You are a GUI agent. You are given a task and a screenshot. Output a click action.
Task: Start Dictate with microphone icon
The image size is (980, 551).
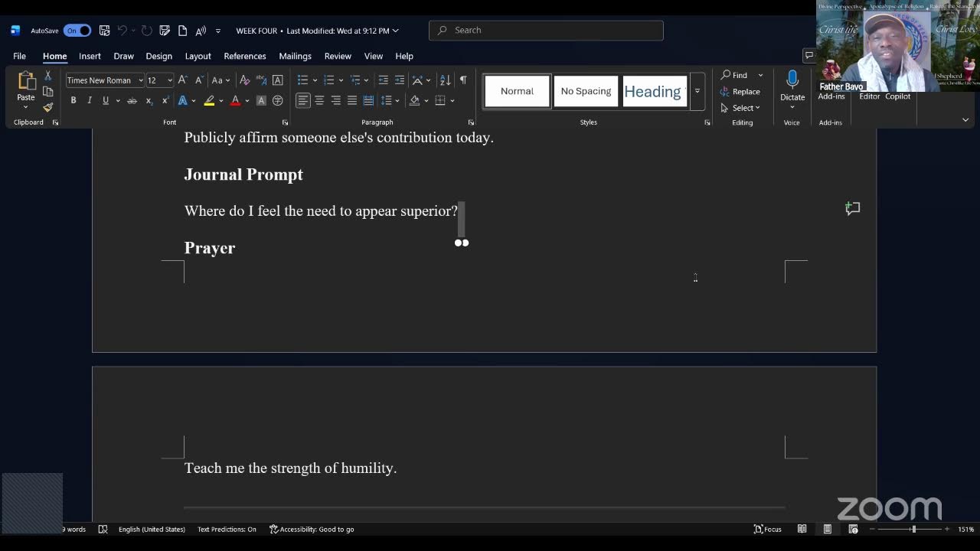point(792,80)
